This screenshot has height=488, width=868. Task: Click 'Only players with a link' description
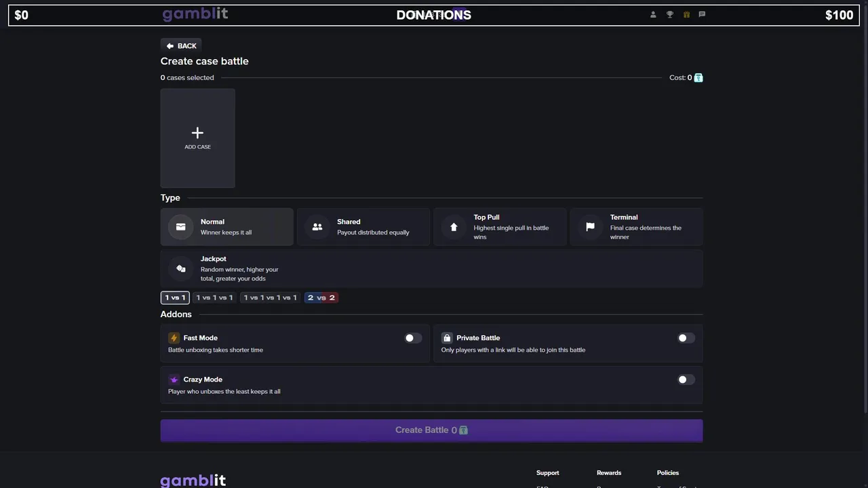click(x=513, y=350)
